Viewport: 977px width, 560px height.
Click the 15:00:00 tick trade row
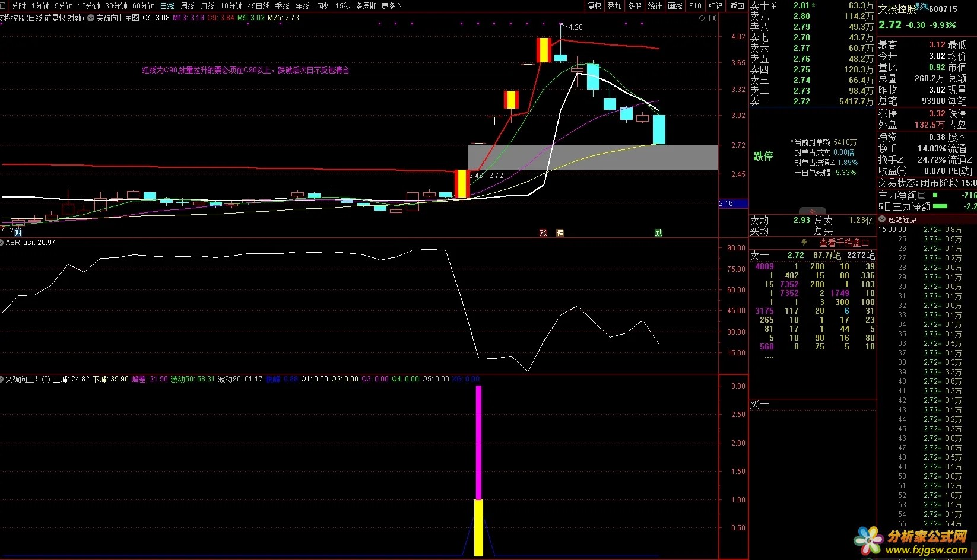927,230
